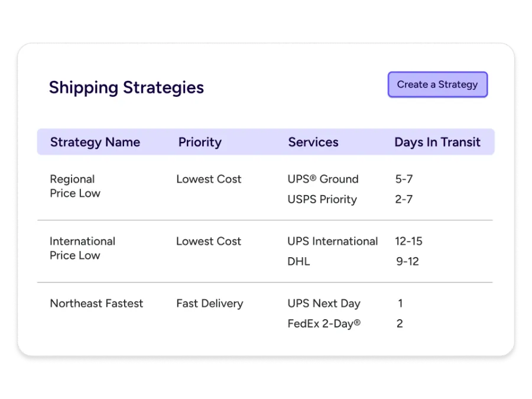Viewport: 532px width, 399px height.
Task: Select the UPS International service
Action: point(333,241)
